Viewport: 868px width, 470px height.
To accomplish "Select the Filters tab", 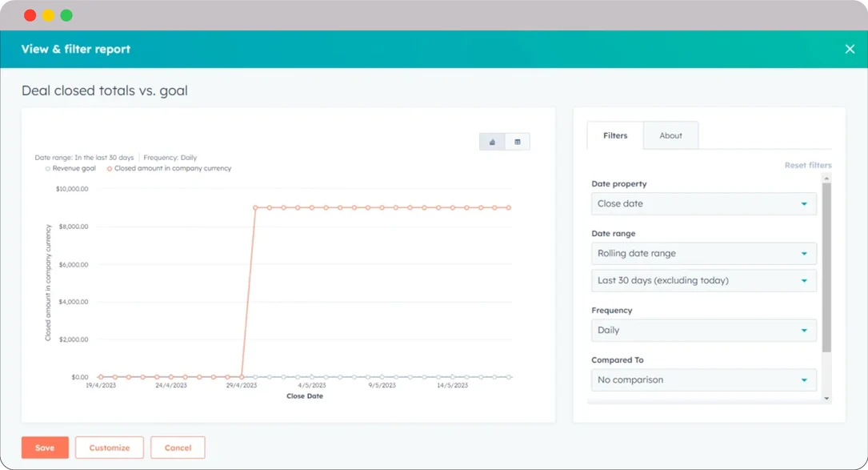I will tap(615, 135).
